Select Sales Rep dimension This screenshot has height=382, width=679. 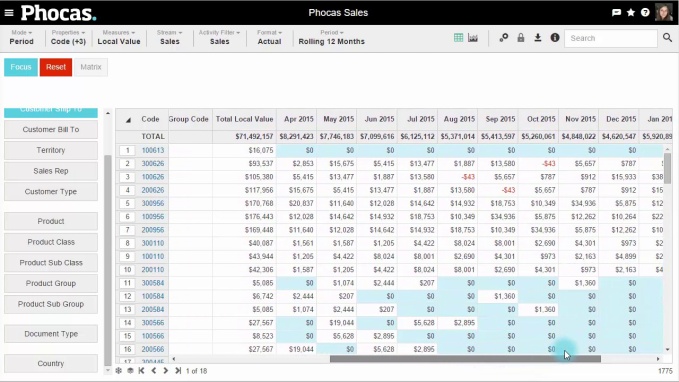(x=51, y=171)
